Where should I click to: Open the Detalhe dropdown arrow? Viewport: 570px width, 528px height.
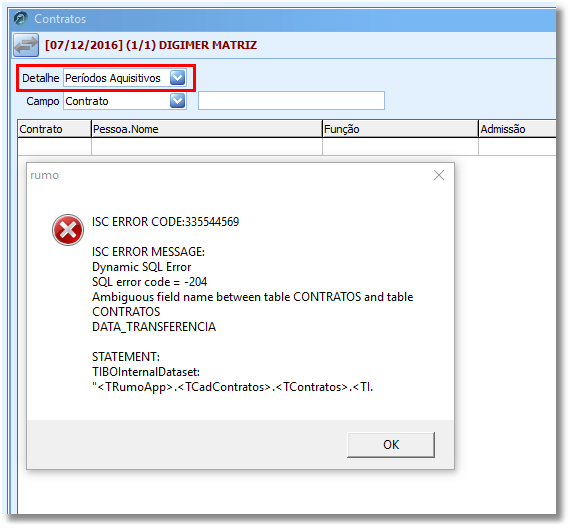pyautogui.click(x=177, y=78)
